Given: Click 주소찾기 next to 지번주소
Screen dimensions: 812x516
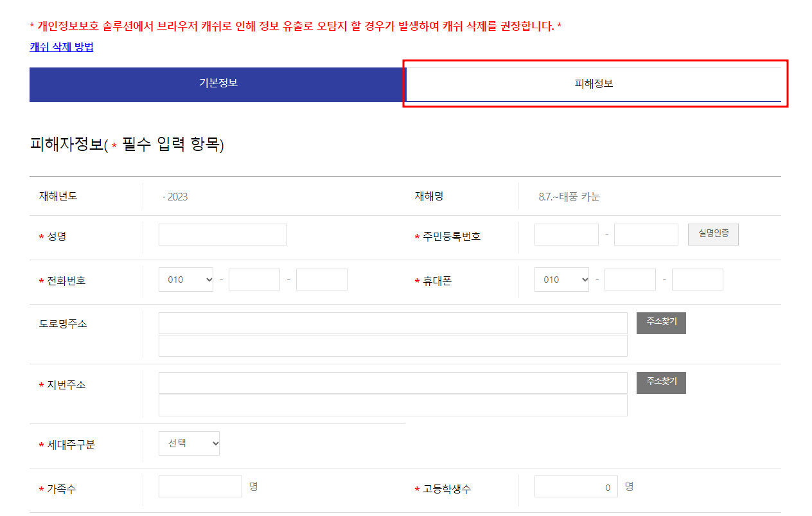Looking at the screenshot, I should click(661, 382).
